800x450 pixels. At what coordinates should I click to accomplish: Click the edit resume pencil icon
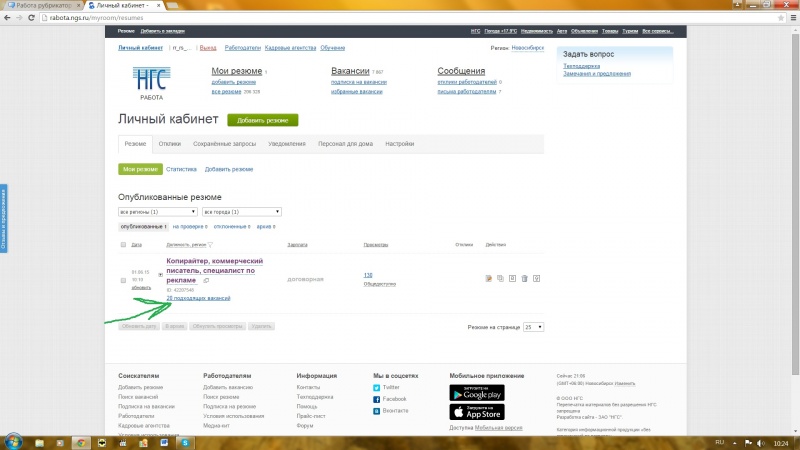click(488, 278)
